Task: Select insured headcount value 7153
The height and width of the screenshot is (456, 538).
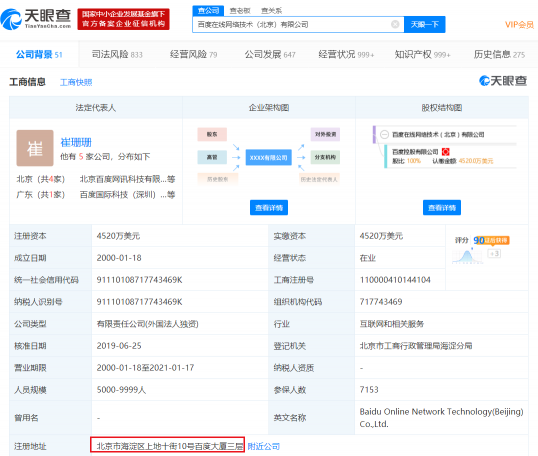Action: [369, 389]
